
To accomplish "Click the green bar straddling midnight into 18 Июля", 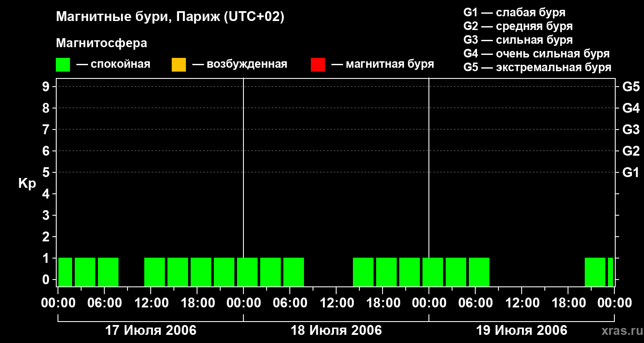I will tap(247, 272).
